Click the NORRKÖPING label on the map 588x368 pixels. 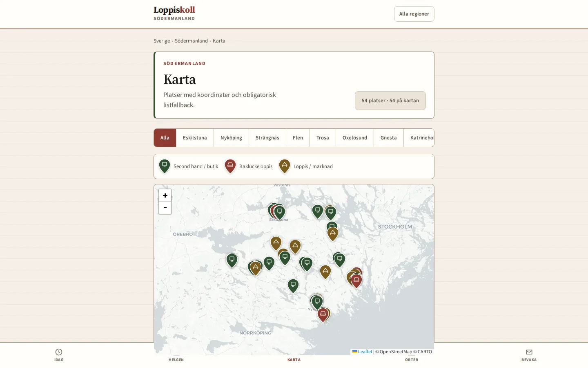tap(255, 333)
